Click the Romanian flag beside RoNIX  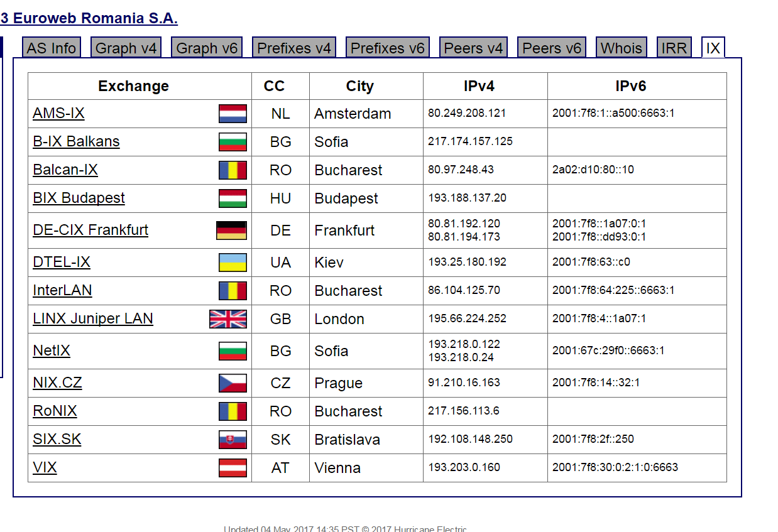coord(233,411)
